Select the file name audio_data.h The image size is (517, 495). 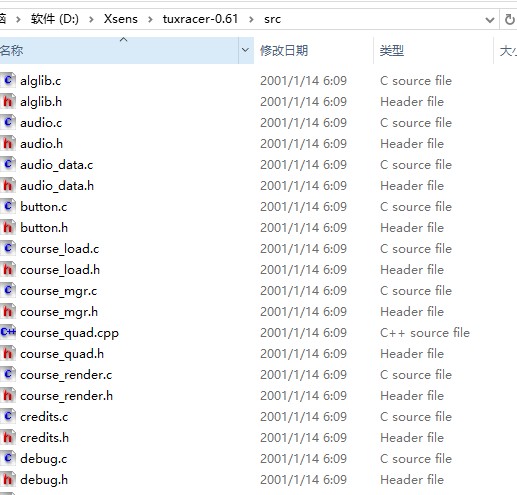tap(57, 186)
